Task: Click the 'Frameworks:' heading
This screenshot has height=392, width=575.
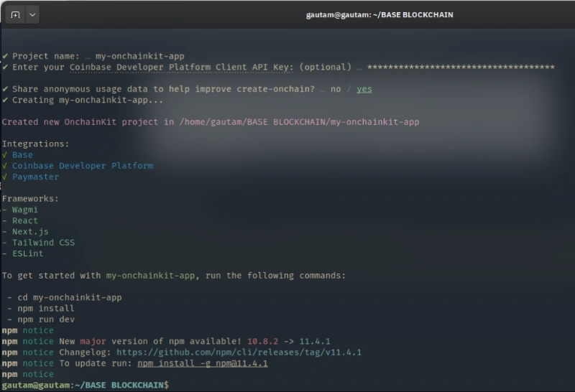Action: [x=30, y=199]
